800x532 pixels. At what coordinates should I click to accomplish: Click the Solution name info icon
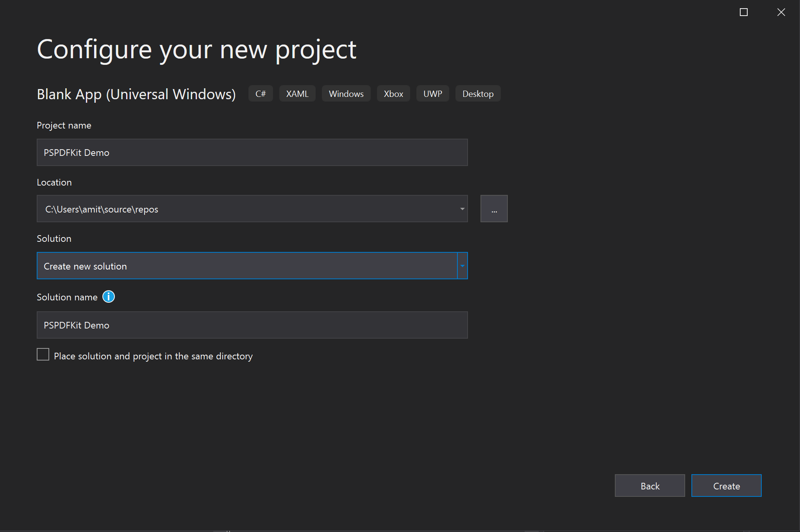109,297
